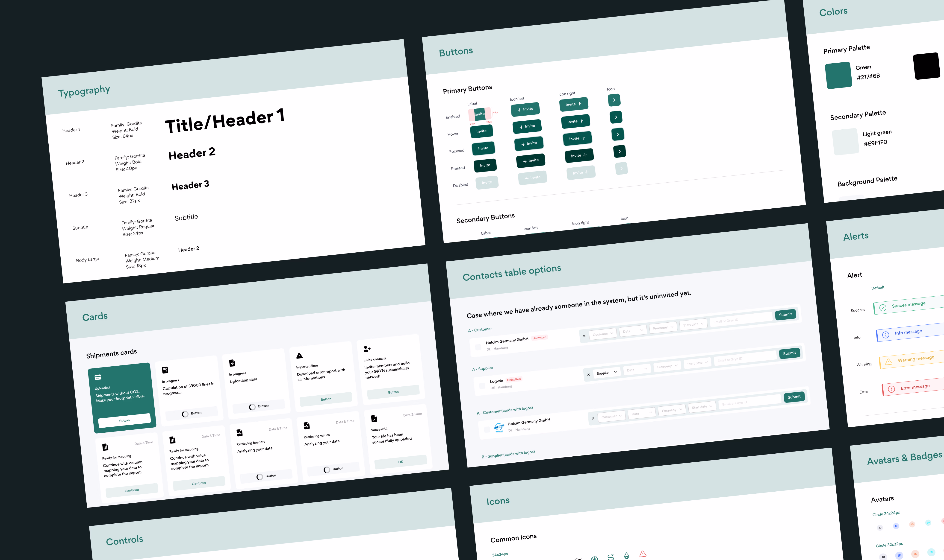Click the add-person icon on Invite contacts card
This screenshot has width=944, height=560.
(367, 349)
